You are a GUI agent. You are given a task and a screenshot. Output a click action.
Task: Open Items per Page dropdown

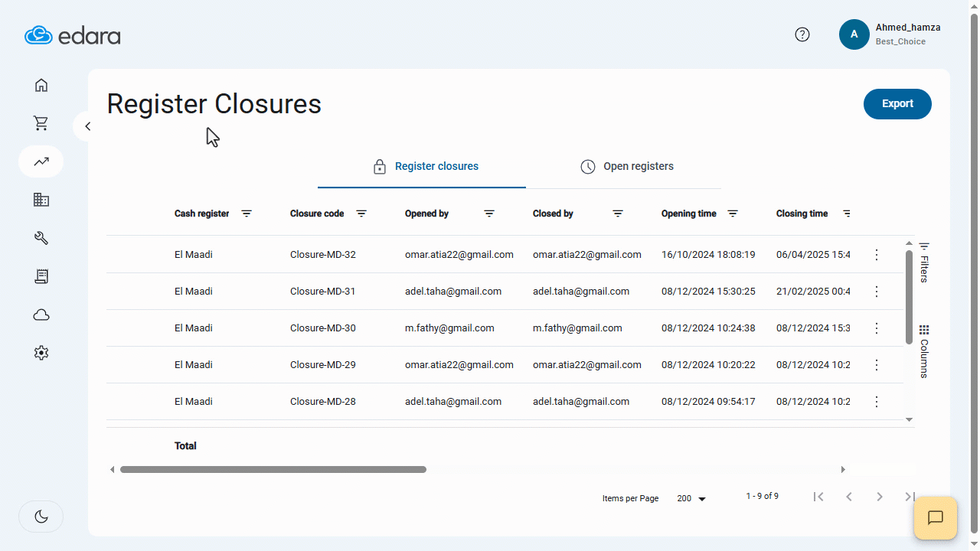[x=691, y=498]
